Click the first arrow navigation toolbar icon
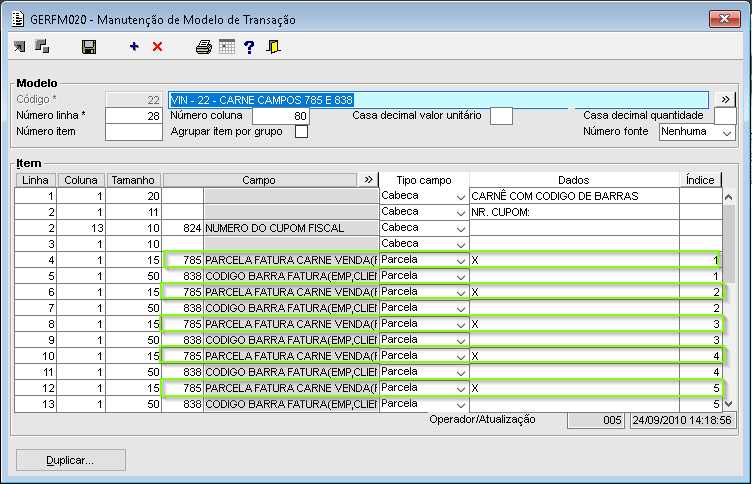This screenshot has width=752, height=484. [20, 47]
